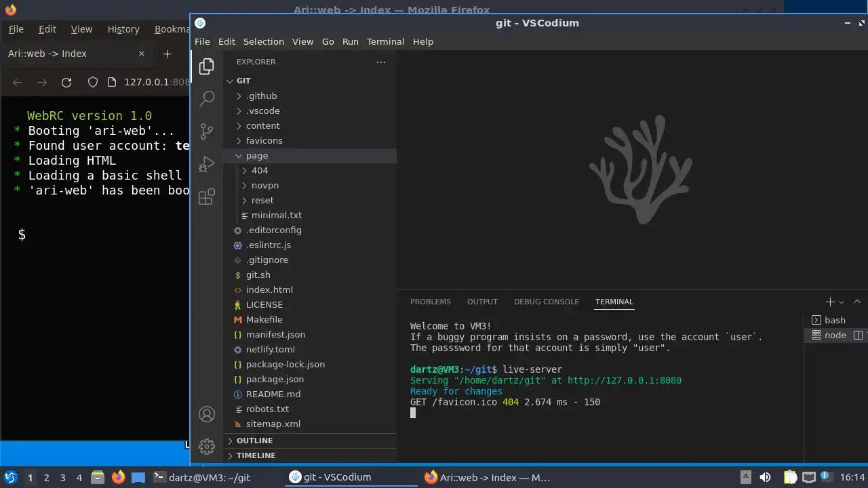Image resolution: width=868 pixels, height=488 pixels.
Task: Switch to the TERMINAL tab
Action: click(614, 302)
